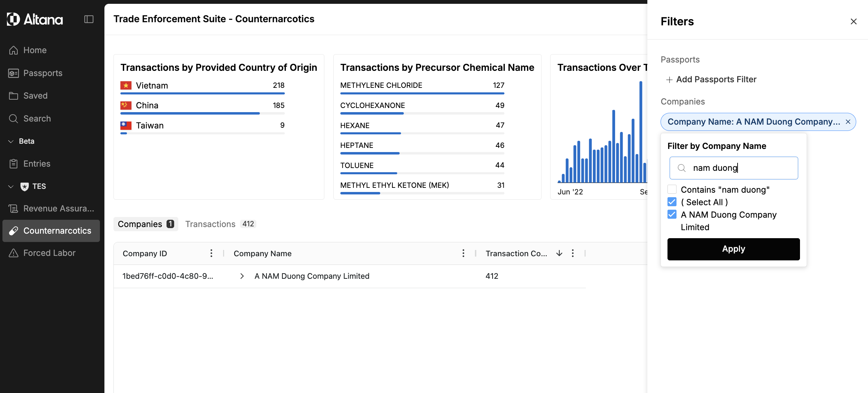Click the Altana logo
This screenshot has height=393, width=868.
[35, 19]
